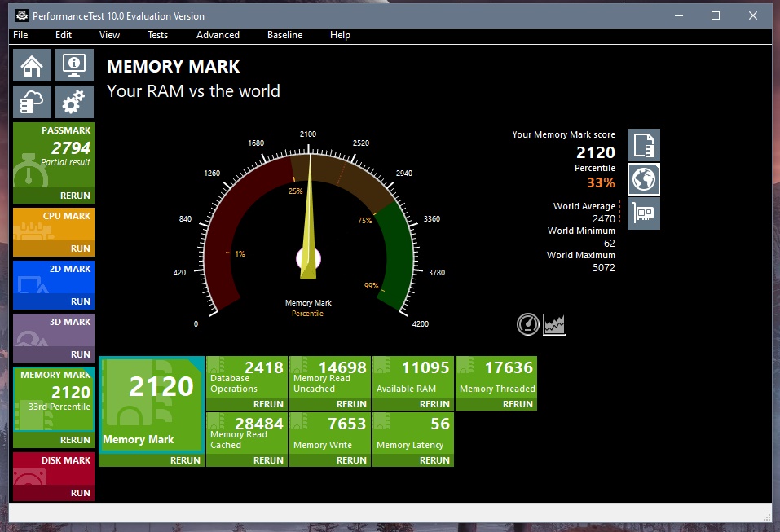Select the PassMark 2794 score tile
780x532 pixels.
(x=54, y=155)
